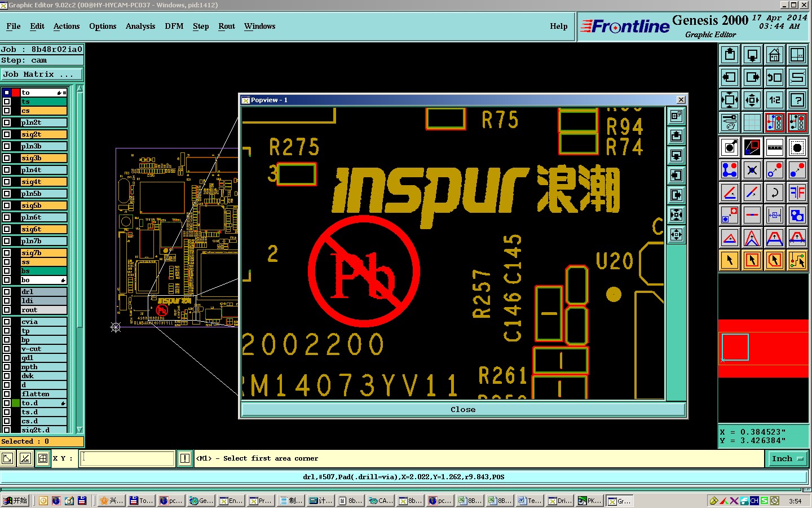Toggle the sig5b layer checkbox
812x508 pixels.
[7, 205]
